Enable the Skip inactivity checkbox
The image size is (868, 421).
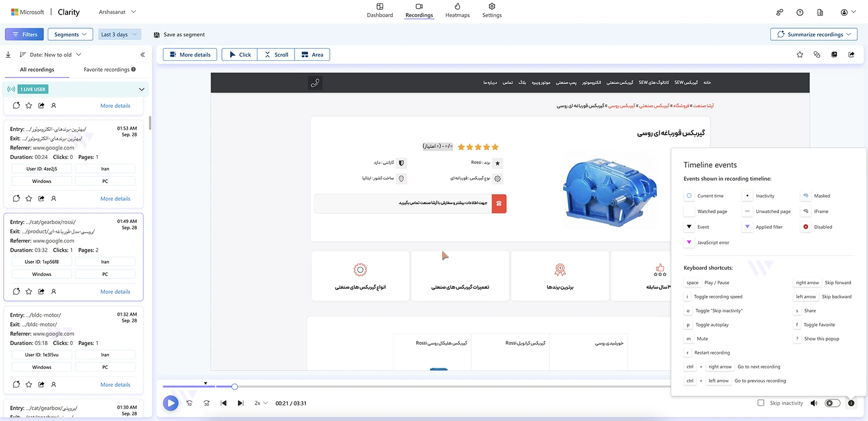(x=761, y=403)
